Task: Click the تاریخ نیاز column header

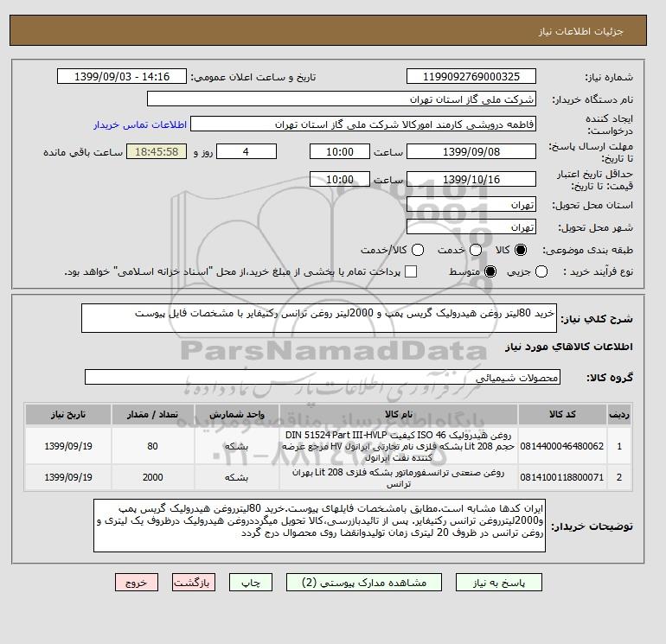Action: click(68, 414)
